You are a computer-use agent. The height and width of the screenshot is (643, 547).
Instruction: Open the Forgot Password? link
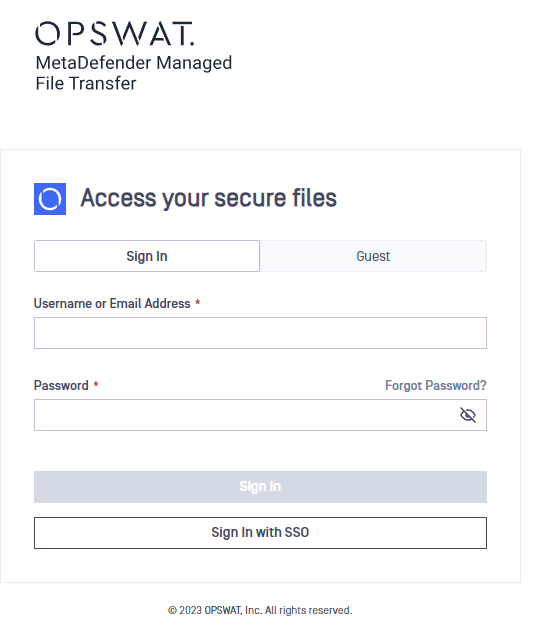click(435, 385)
